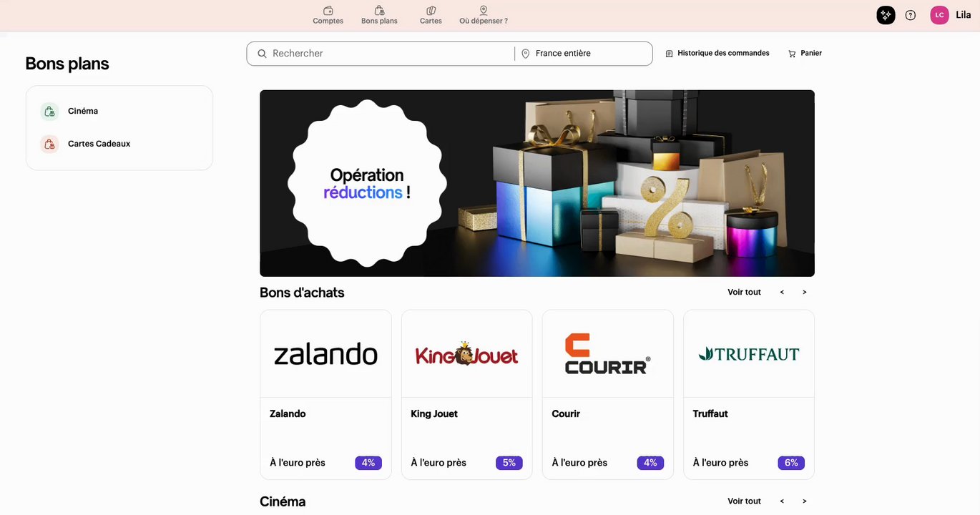Open the France entière location selector

(584, 54)
